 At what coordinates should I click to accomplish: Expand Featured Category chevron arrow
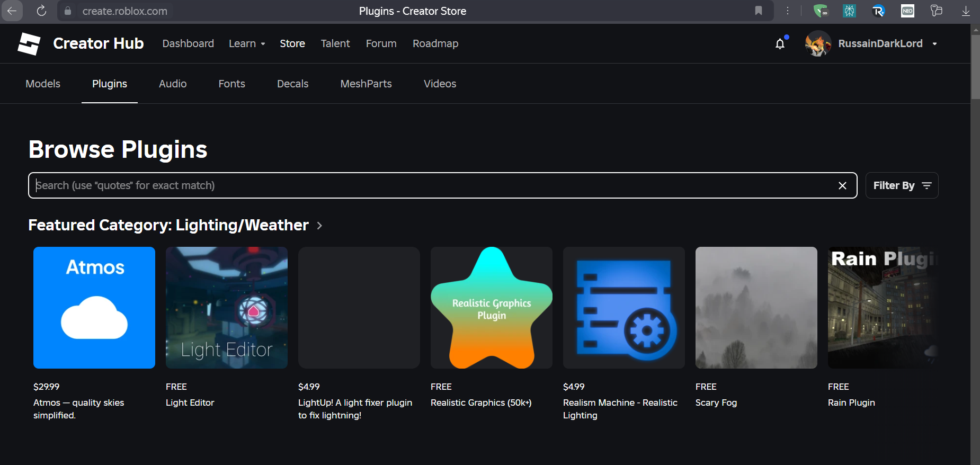click(x=319, y=226)
